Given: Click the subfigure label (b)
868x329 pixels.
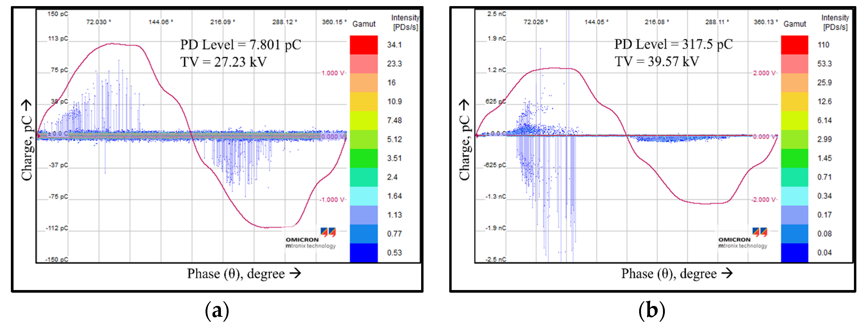Looking at the screenshot, I should click(x=652, y=310).
